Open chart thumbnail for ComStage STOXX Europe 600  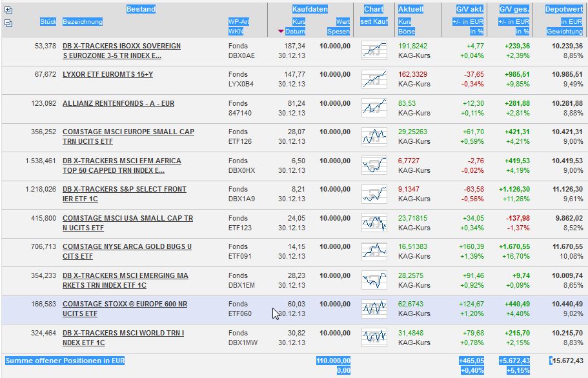[x=374, y=308]
